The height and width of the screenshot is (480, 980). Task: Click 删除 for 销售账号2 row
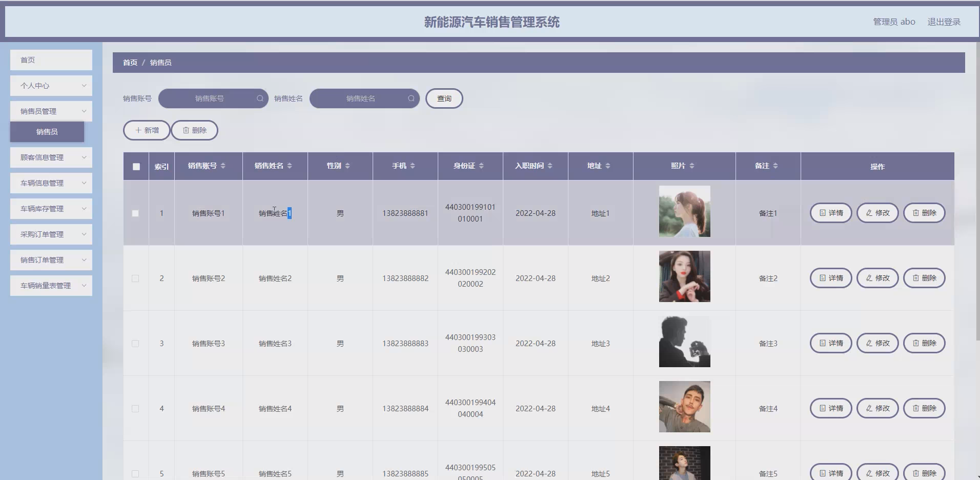coord(924,278)
